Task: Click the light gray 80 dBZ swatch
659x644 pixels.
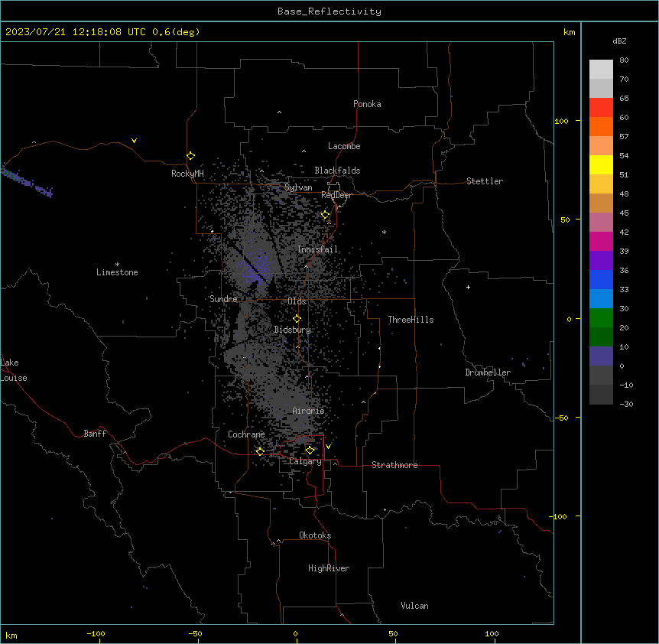Action: tap(601, 70)
